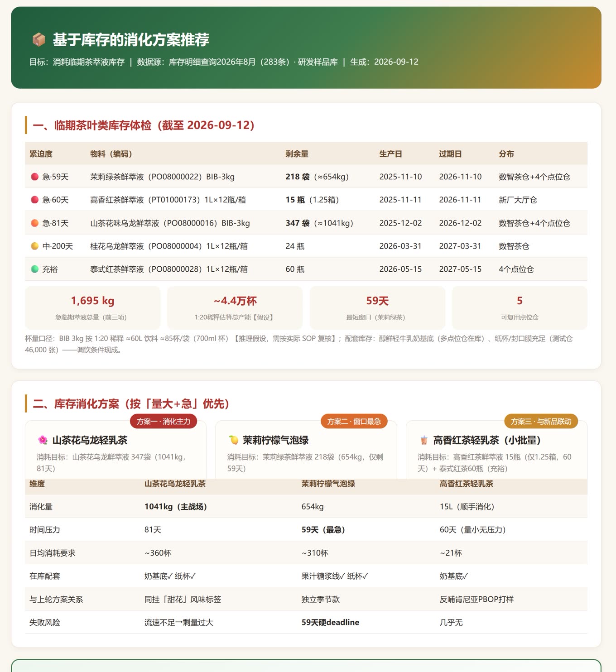Screen dimensions: 616x672
Task: Click the 1041kg（主战场）comparison cell
Action: [176, 507]
